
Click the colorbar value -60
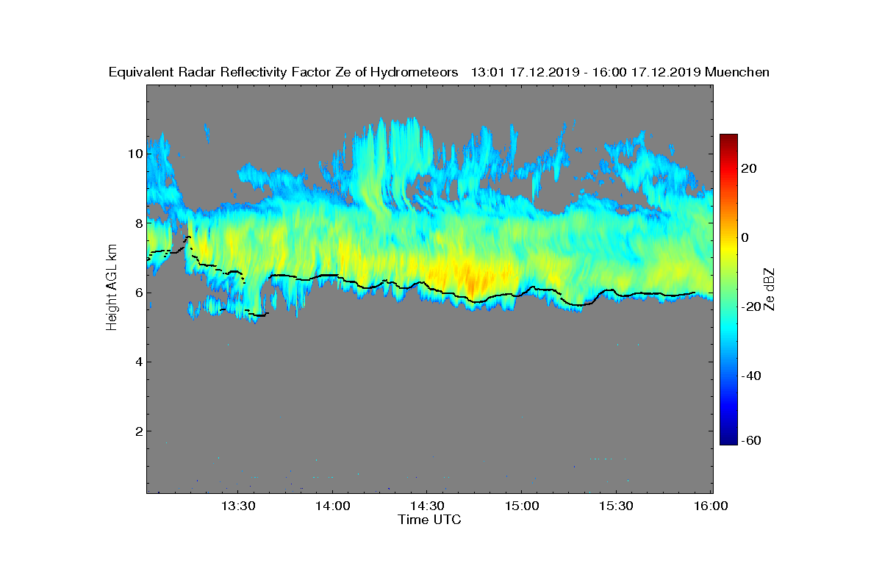752,440
